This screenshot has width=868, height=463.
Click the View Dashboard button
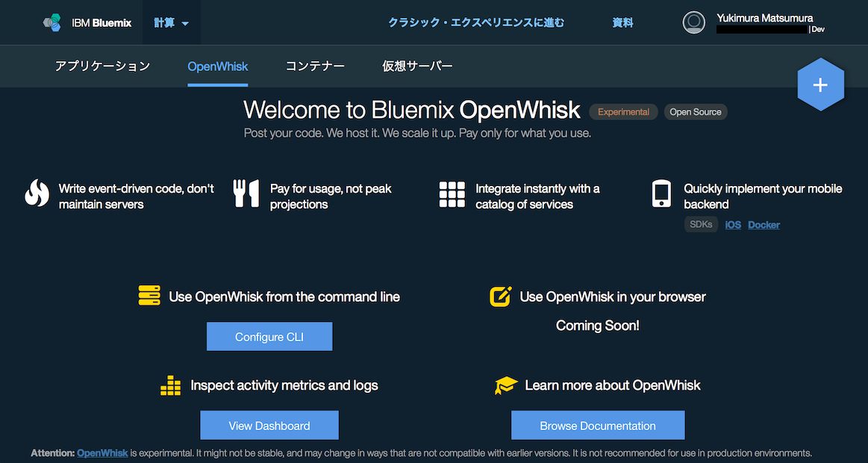coord(269,426)
